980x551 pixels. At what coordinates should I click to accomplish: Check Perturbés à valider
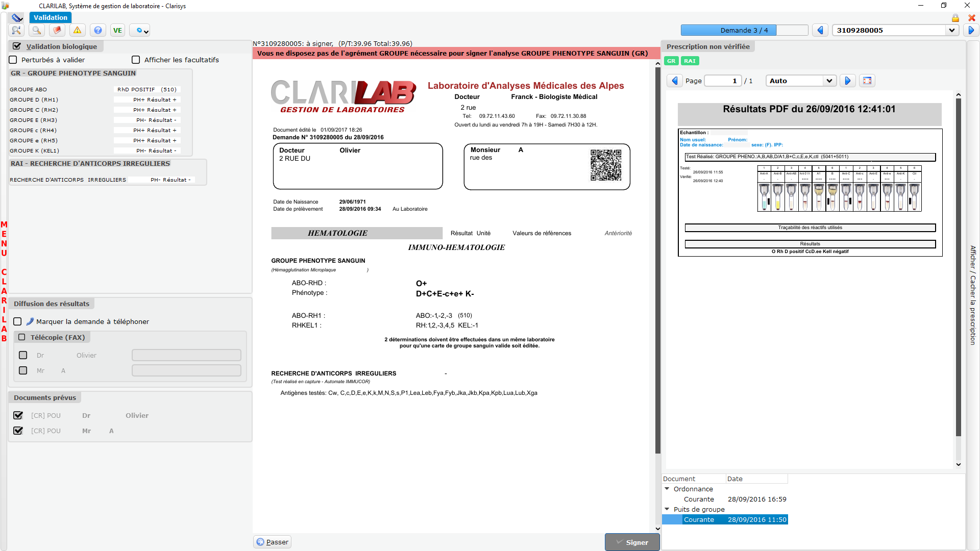(x=13, y=60)
